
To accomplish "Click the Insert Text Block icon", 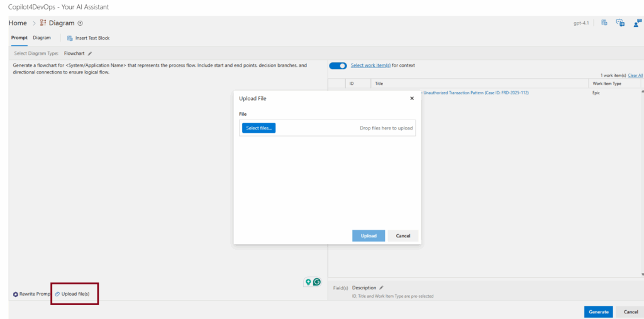I will 70,38.
